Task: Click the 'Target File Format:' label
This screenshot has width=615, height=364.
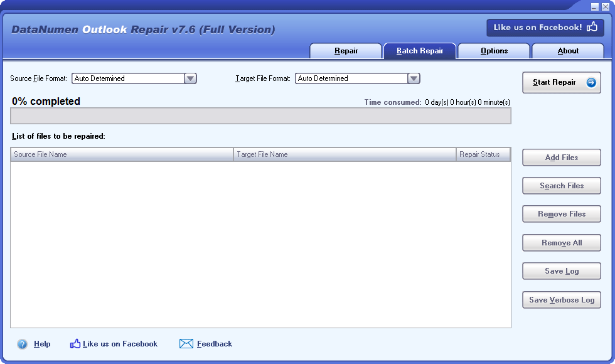Action: click(263, 78)
